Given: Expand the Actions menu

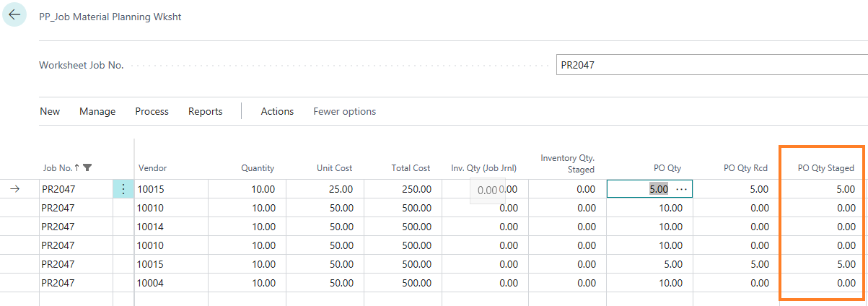Looking at the screenshot, I should coord(277,111).
